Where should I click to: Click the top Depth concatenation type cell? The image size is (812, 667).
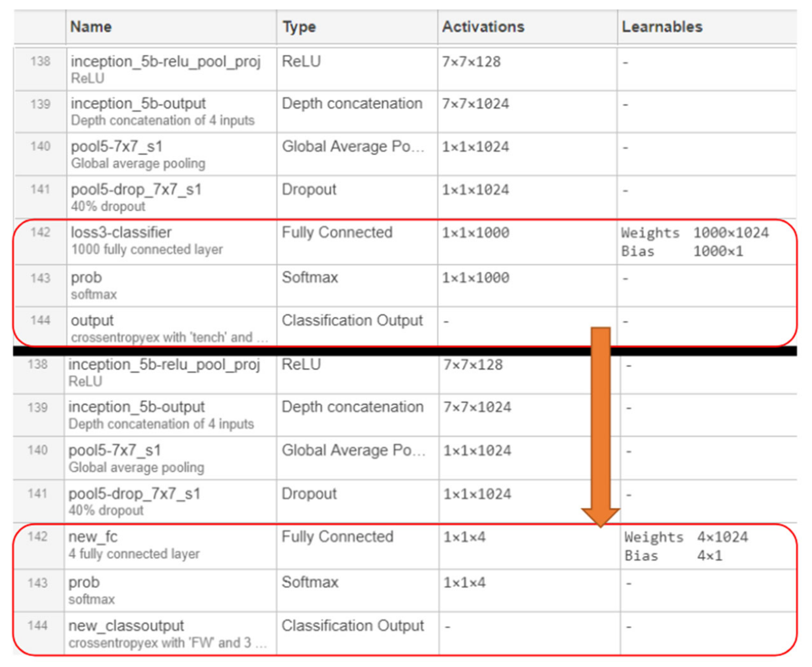coord(352,104)
